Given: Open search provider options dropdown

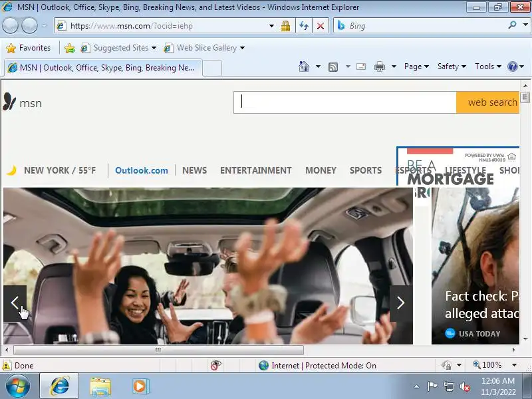Looking at the screenshot, I should click(x=525, y=25).
